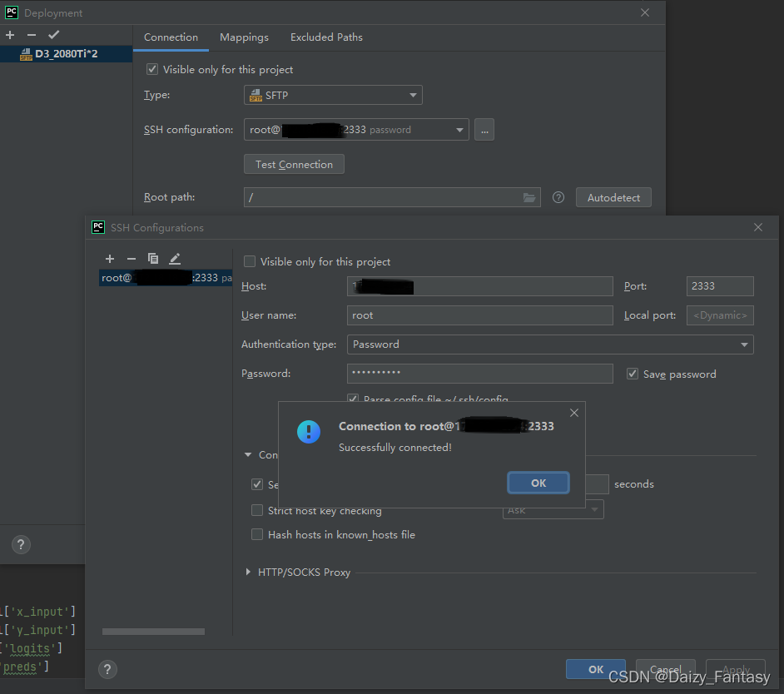Toggle the Send keep-alive checkbox
The height and width of the screenshot is (694, 784).
257,484
